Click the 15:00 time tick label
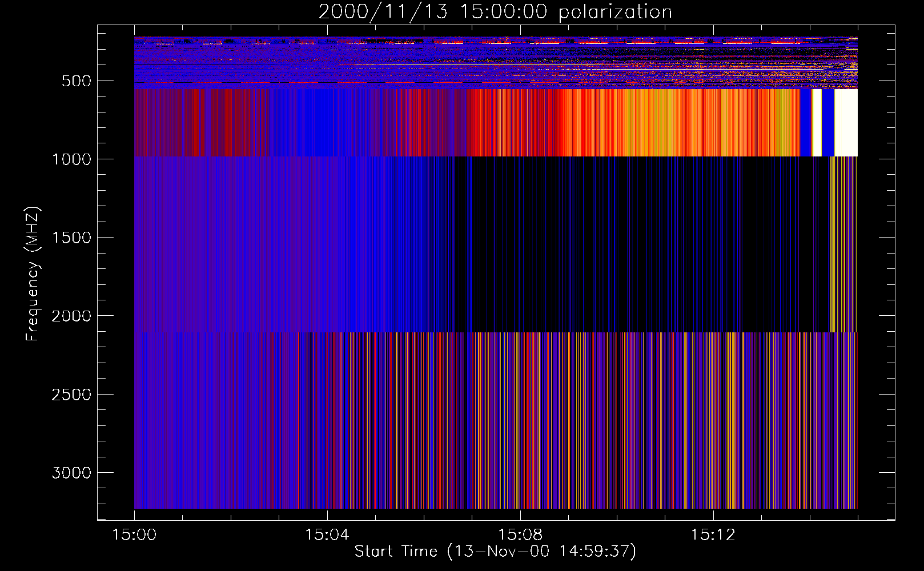 click(134, 535)
